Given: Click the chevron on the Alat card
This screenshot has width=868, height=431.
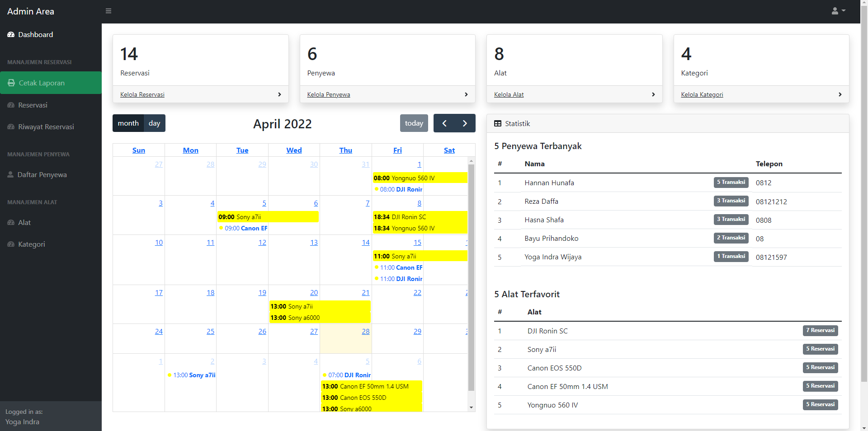Looking at the screenshot, I should pos(653,94).
